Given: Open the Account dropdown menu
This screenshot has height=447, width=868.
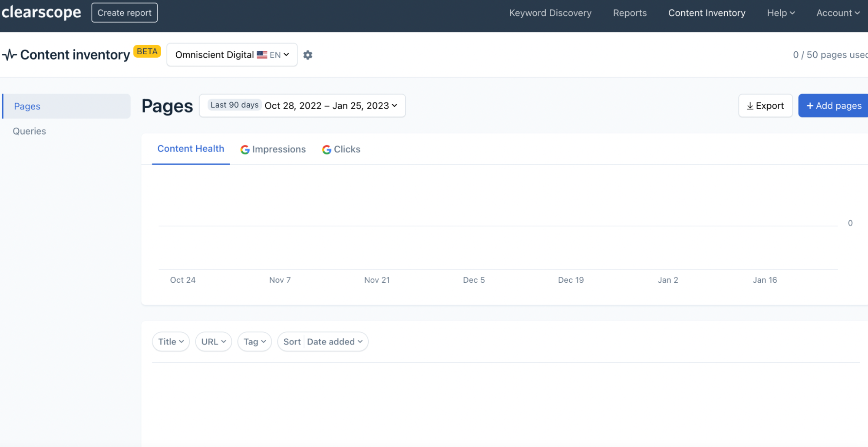Looking at the screenshot, I should click(x=837, y=13).
